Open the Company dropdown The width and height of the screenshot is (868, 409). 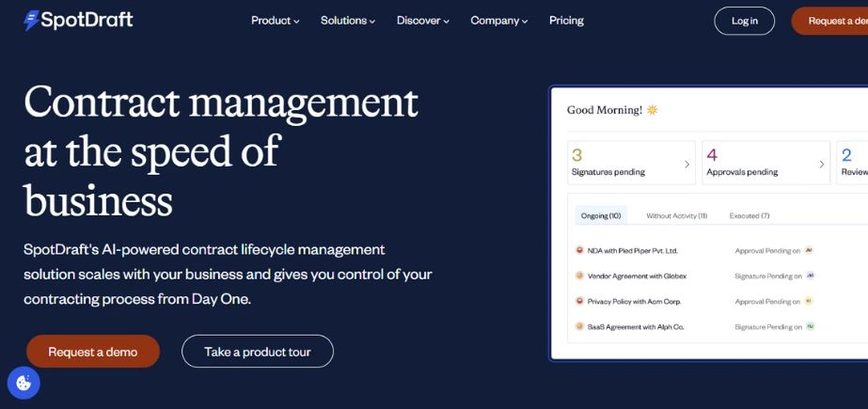click(498, 21)
